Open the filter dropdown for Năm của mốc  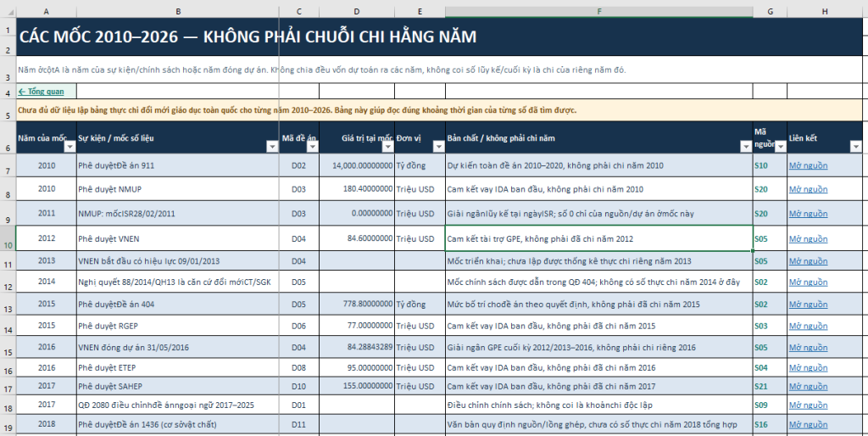tap(70, 146)
